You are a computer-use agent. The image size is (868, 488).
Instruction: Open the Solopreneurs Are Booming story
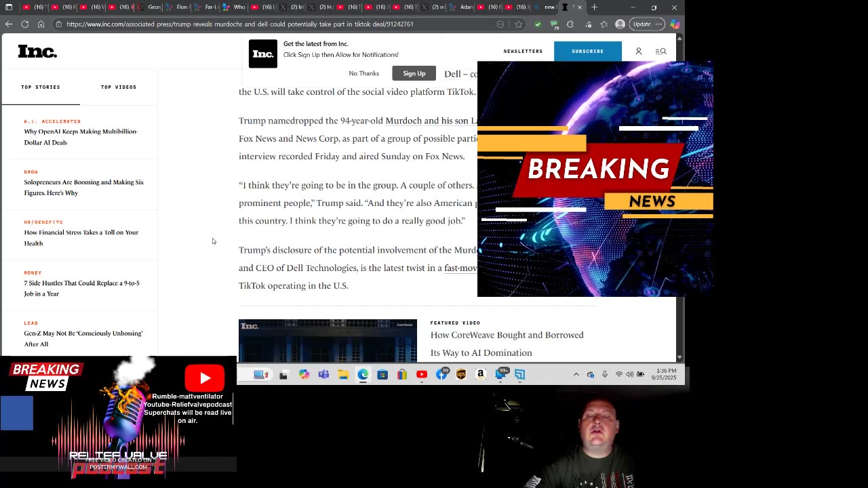tap(84, 187)
